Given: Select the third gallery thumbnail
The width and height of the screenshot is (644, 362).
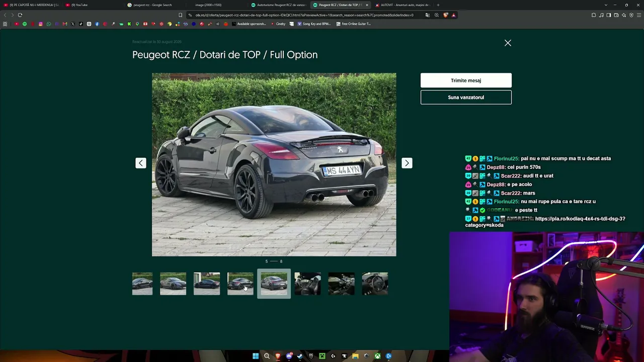Looking at the screenshot, I should pyautogui.click(x=207, y=284).
